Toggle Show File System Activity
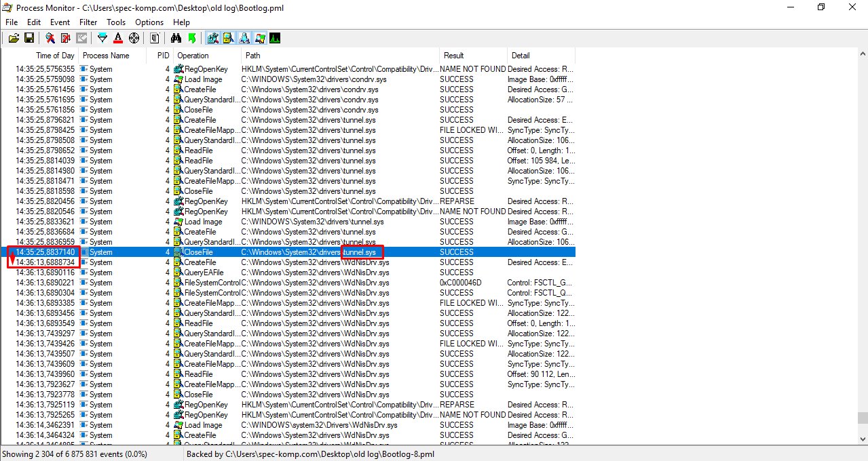Screen dimensions: 868x461 tap(228, 39)
